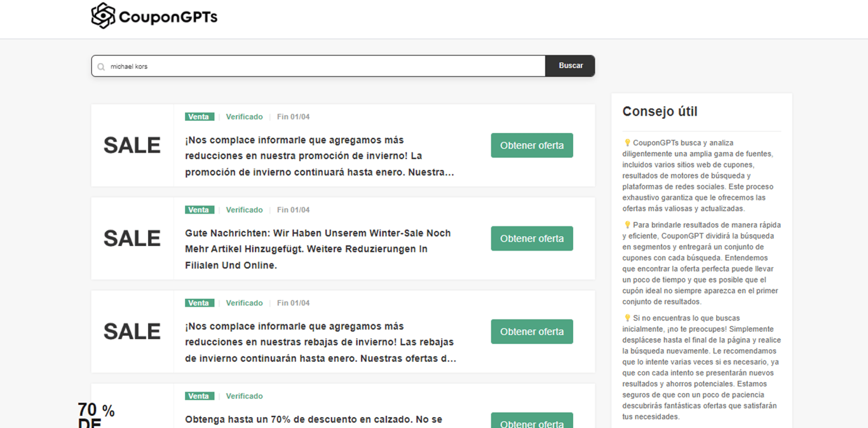Click lightbulb icon beside 'Si no encuentras'
Screen dimensions: 868x428
[x=627, y=318]
